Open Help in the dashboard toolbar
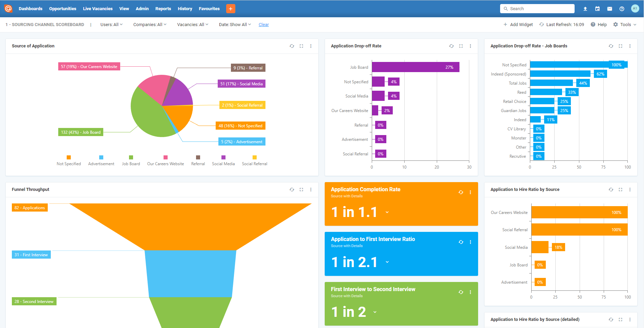The height and width of the screenshot is (328, 644). (599, 25)
